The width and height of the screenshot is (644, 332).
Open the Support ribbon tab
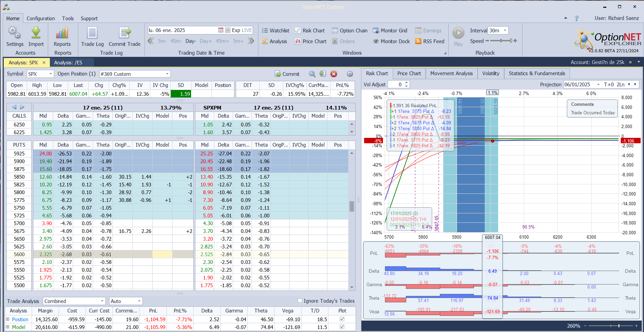tap(89, 19)
